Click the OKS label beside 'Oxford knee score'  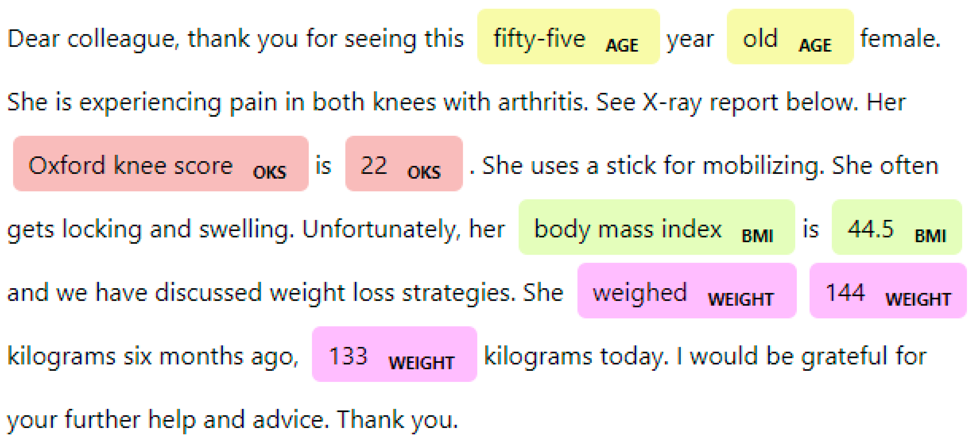point(269,172)
